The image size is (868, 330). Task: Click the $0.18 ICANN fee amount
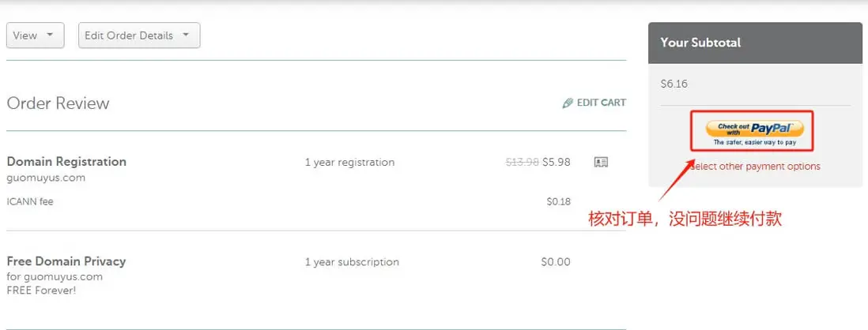click(558, 201)
